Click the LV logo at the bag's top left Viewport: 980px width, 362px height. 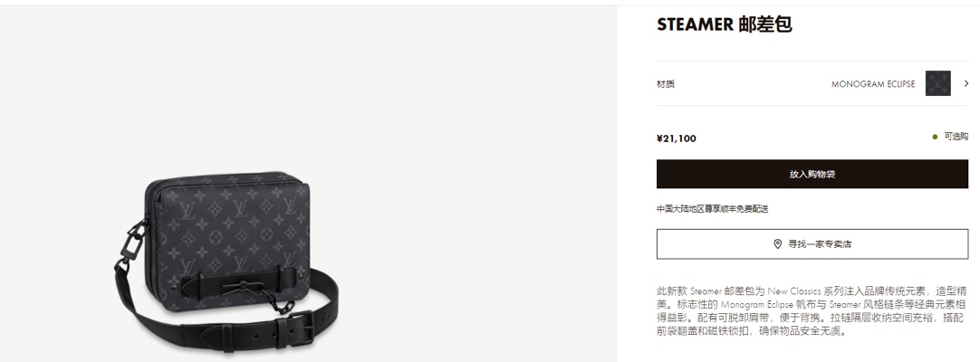188,210
